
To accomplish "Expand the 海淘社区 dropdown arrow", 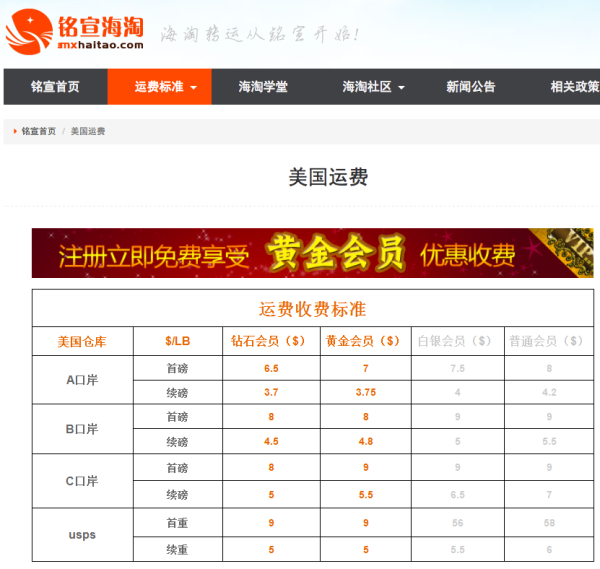I will [401, 88].
